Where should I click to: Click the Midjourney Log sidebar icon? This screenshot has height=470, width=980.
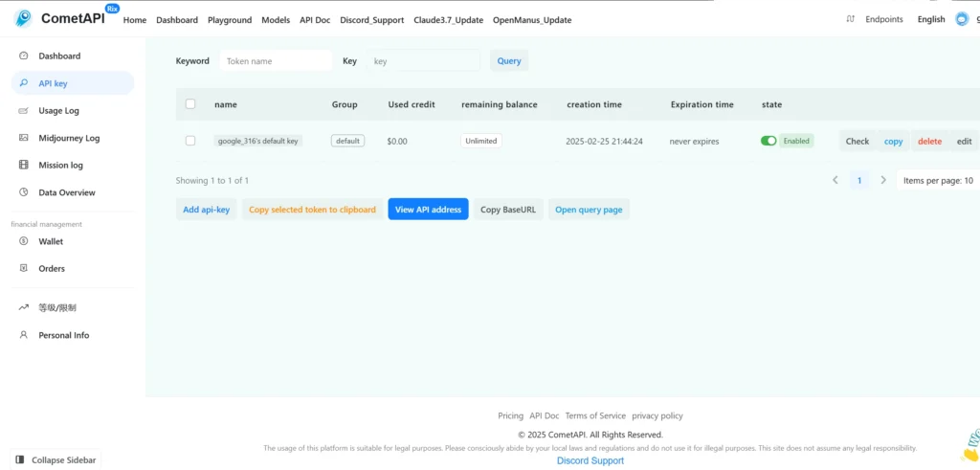pos(24,138)
